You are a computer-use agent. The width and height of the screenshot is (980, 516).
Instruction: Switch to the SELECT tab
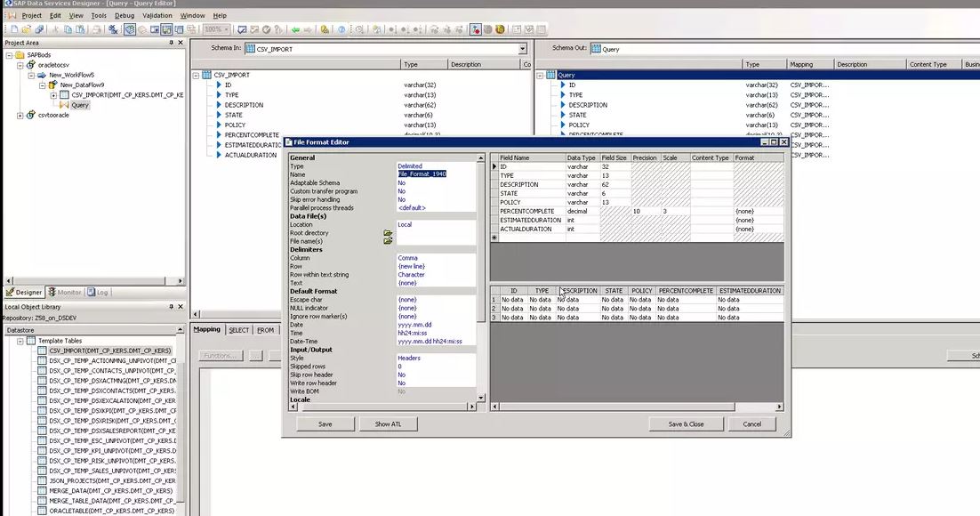[238, 329]
